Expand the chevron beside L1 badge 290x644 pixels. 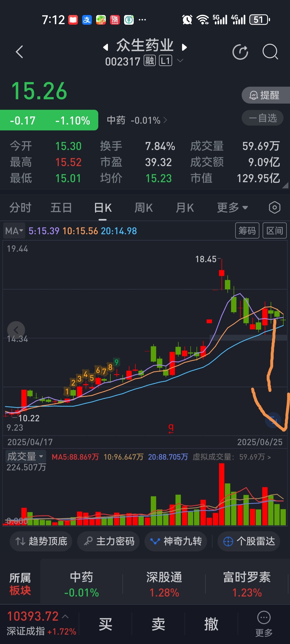click(x=180, y=61)
